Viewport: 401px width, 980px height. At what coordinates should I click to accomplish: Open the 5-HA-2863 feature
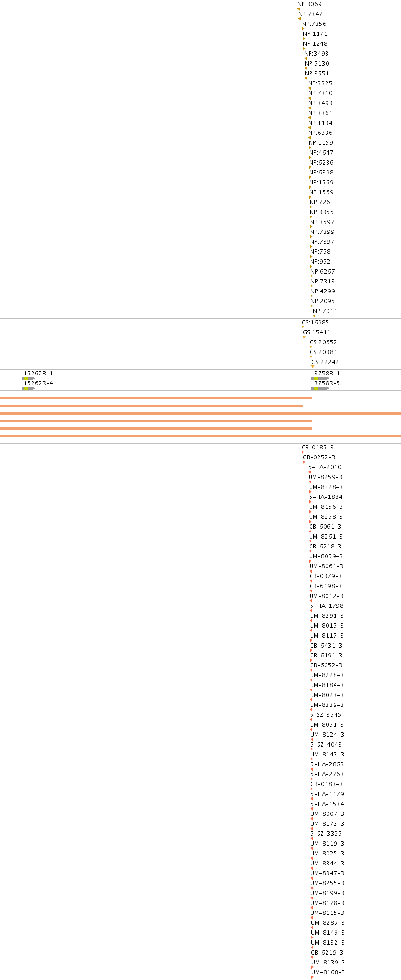point(327,764)
